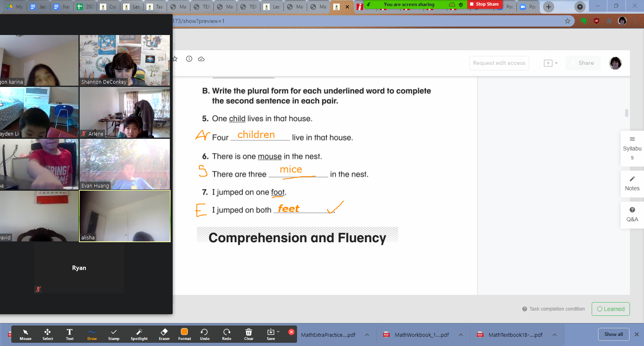Select the Eraser annotation tool
644x346 pixels.
coord(164,334)
